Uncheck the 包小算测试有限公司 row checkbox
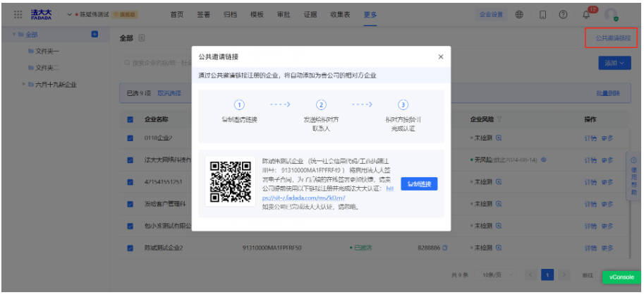The width and height of the screenshot is (644, 295). click(130, 226)
